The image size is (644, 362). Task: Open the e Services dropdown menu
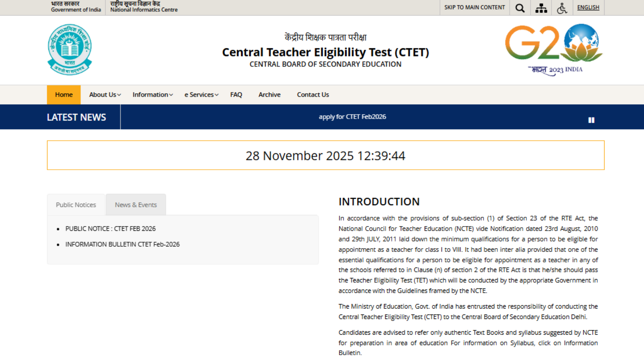click(x=201, y=95)
